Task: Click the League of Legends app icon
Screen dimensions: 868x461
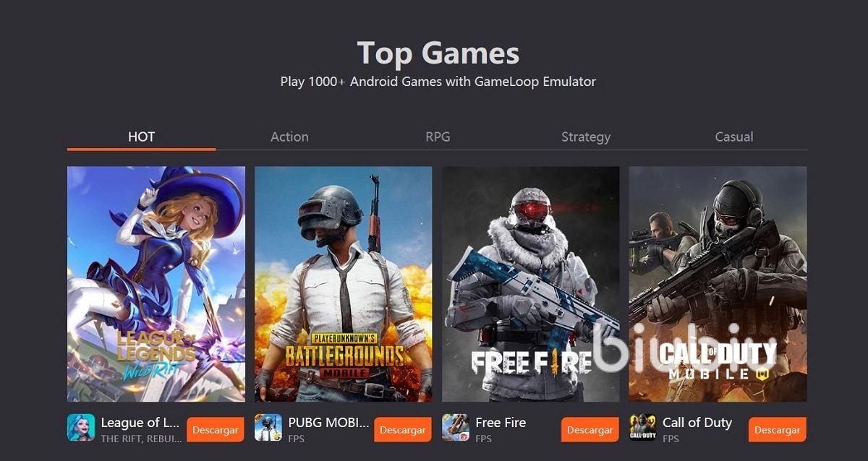Action: click(81, 428)
